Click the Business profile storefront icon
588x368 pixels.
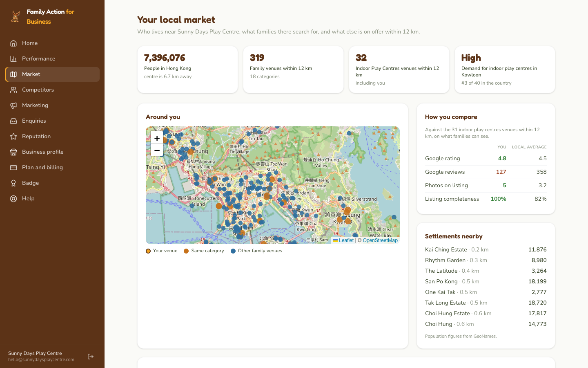[13, 152]
